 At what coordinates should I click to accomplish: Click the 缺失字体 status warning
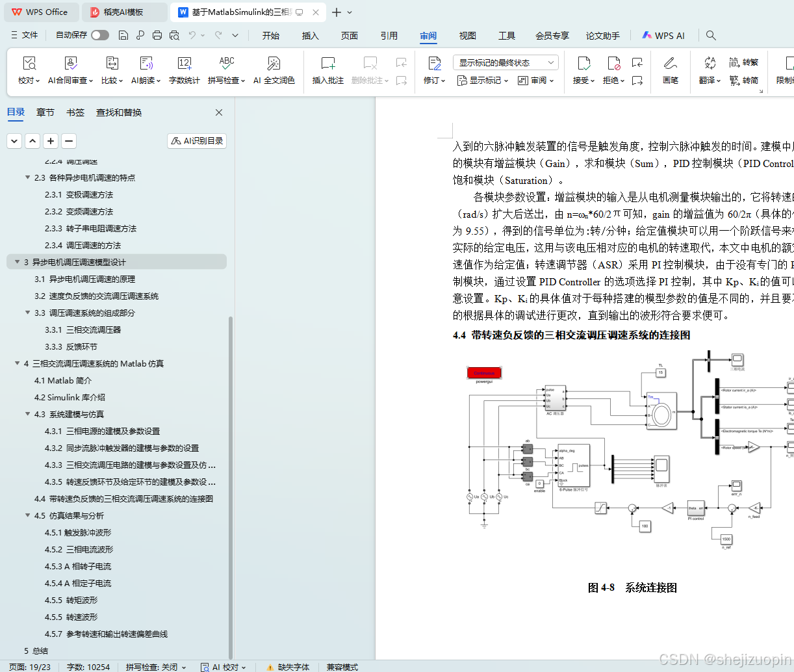pyautogui.click(x=288, y=667)
